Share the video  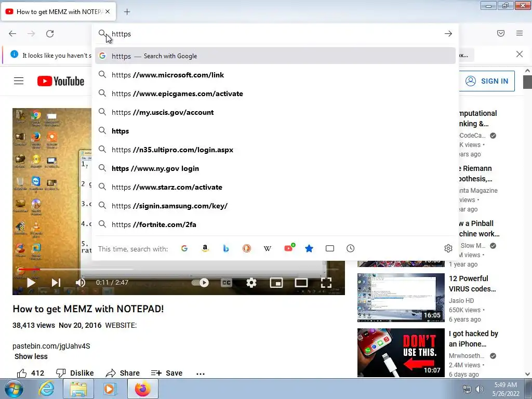[x=123, y=373]
